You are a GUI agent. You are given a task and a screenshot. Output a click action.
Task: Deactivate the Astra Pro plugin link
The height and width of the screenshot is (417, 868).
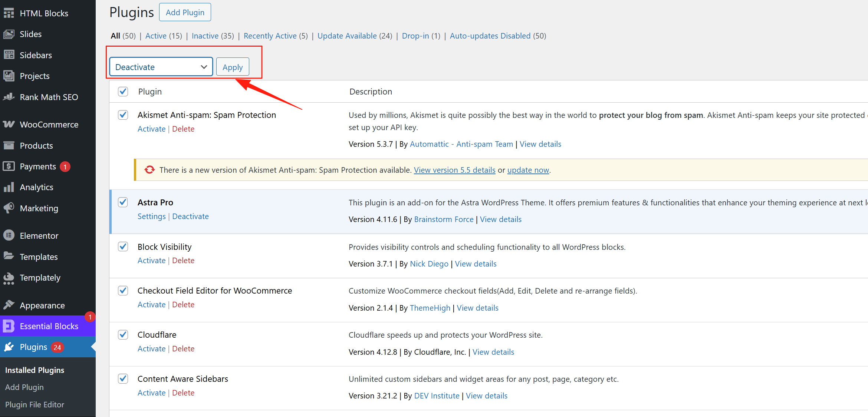pyautogui.click(x=190, y=216)
